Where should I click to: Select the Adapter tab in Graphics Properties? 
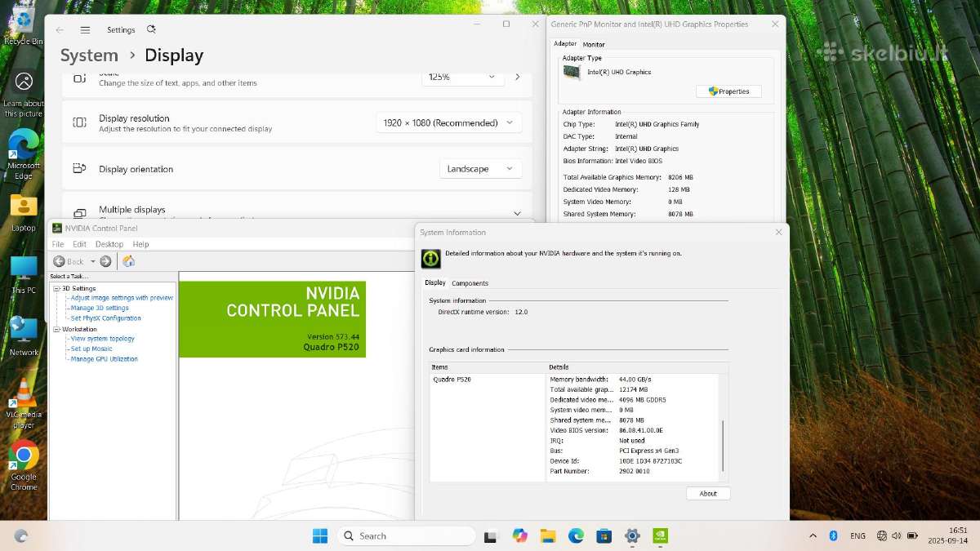pyautogui.click(x=565, y=43)
